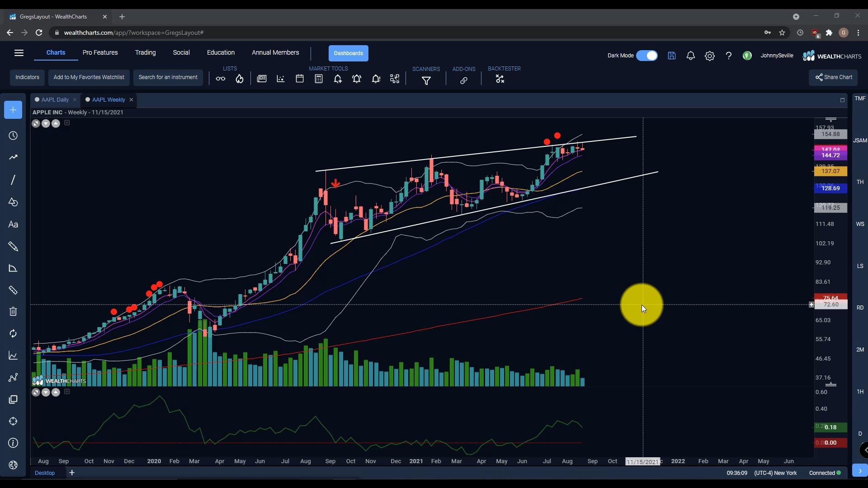The image size is (868, 488).
Task: Open the scatter chart market tool
Action: coord(281,79)
